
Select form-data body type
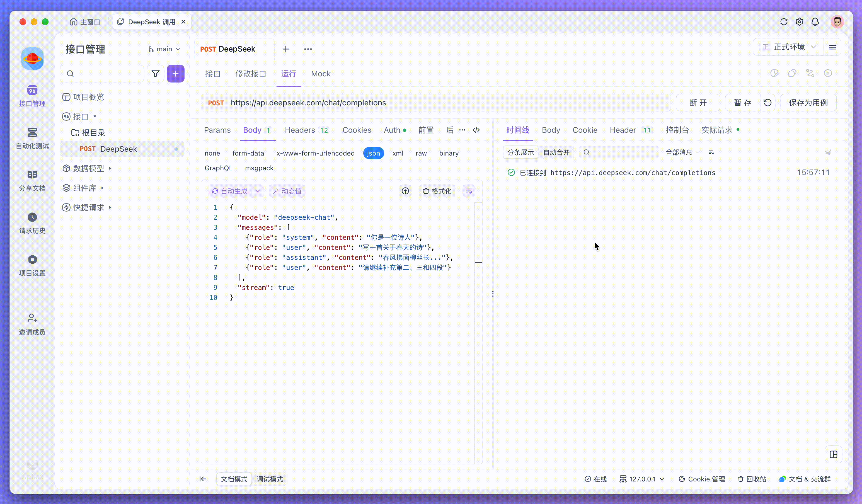click(248, 153)
